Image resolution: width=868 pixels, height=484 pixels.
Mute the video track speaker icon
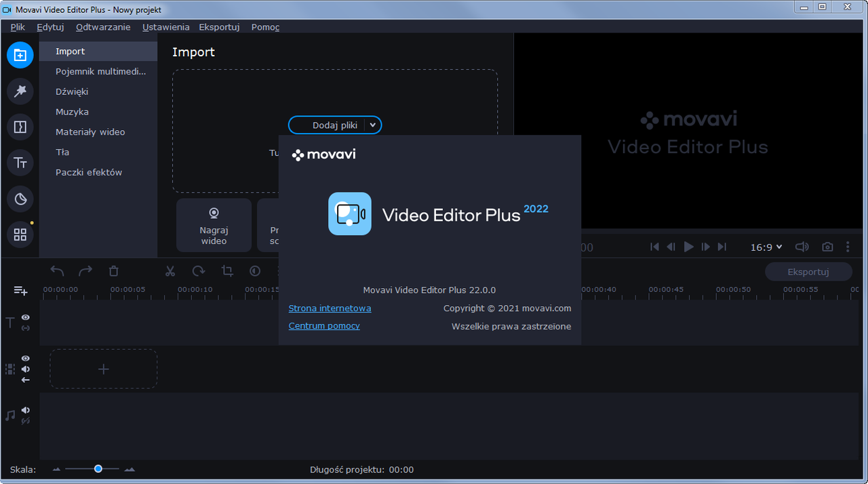point(26,369)
